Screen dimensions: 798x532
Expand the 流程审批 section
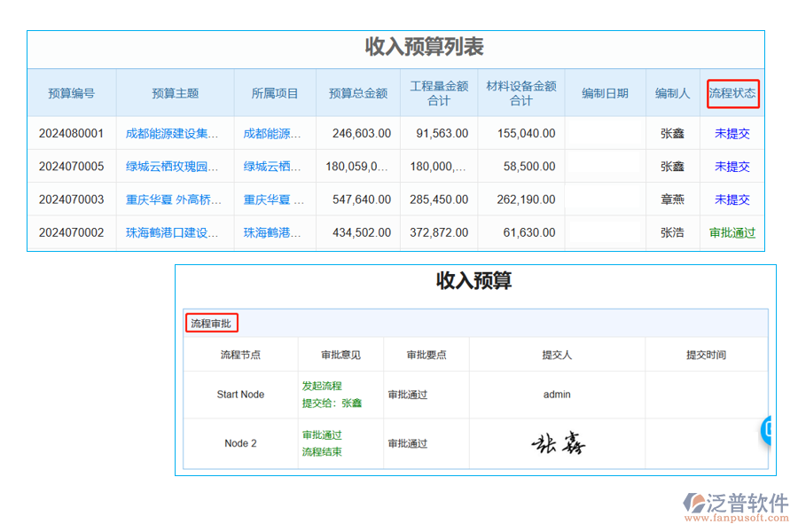click(210, 322)
